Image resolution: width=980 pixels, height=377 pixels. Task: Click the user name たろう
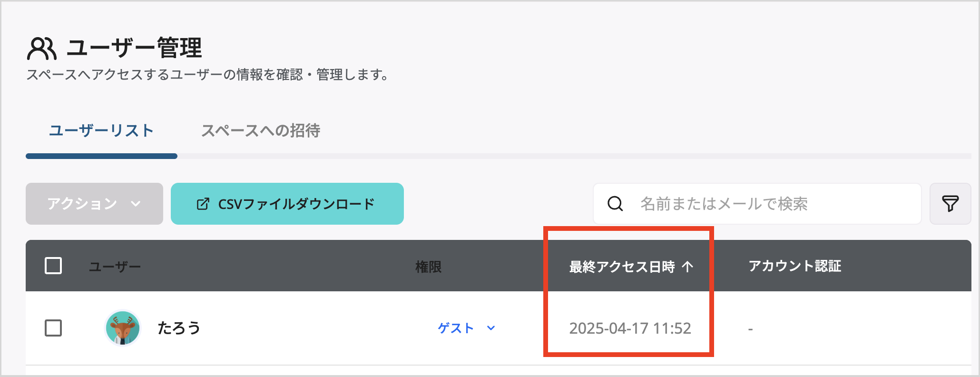[x=179, y=328]
